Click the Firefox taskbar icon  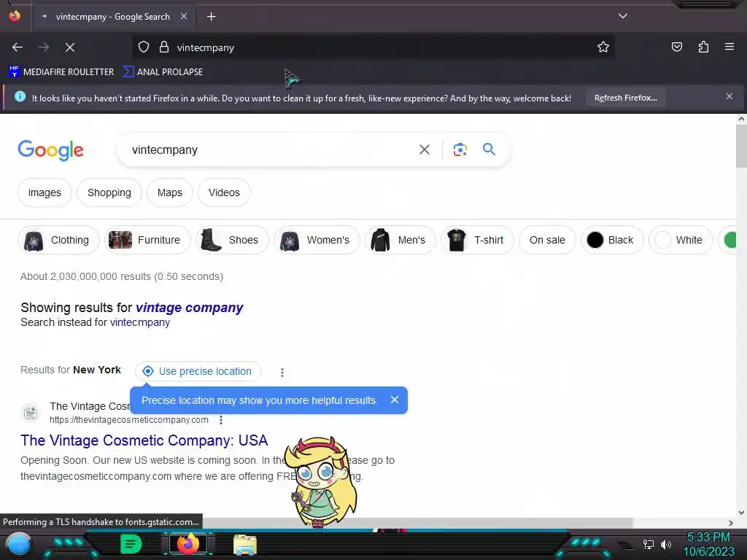point(188,544)
